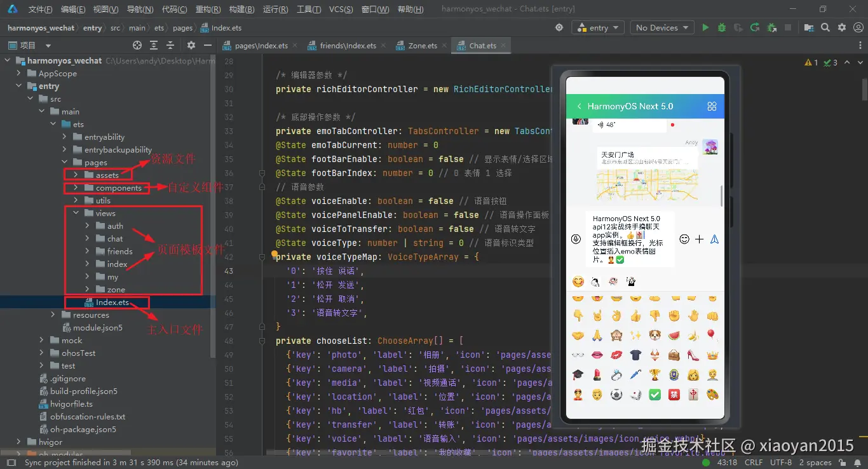
Task: Select module.json5 in the project tree
Action: pos(98,328)
